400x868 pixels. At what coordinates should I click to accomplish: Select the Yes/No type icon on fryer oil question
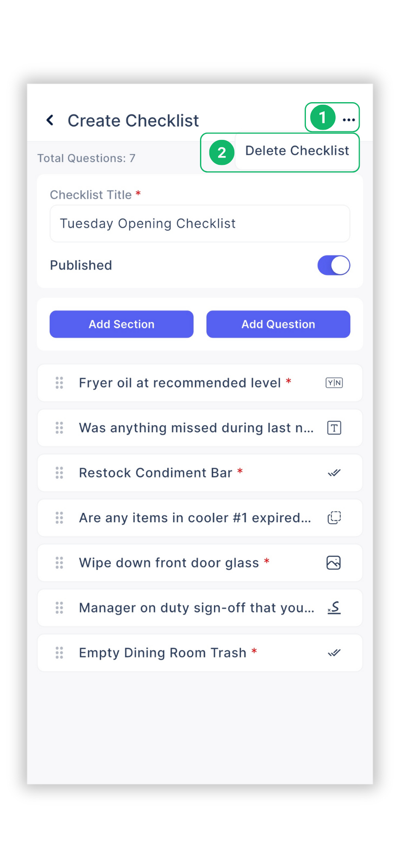point(333,382)
